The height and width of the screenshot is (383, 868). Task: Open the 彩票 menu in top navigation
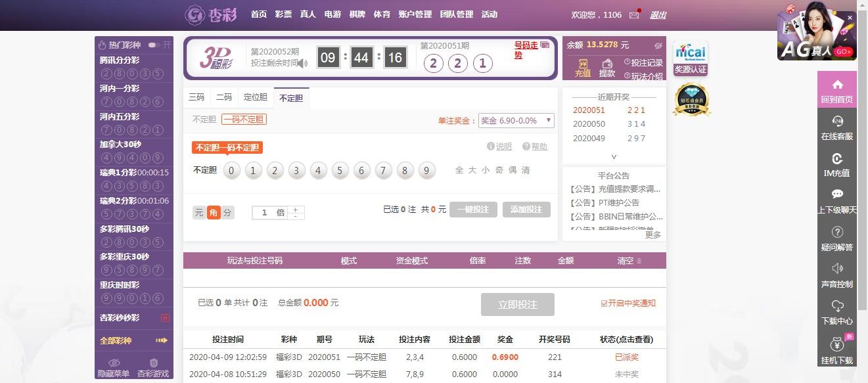(x=283, y=14)
